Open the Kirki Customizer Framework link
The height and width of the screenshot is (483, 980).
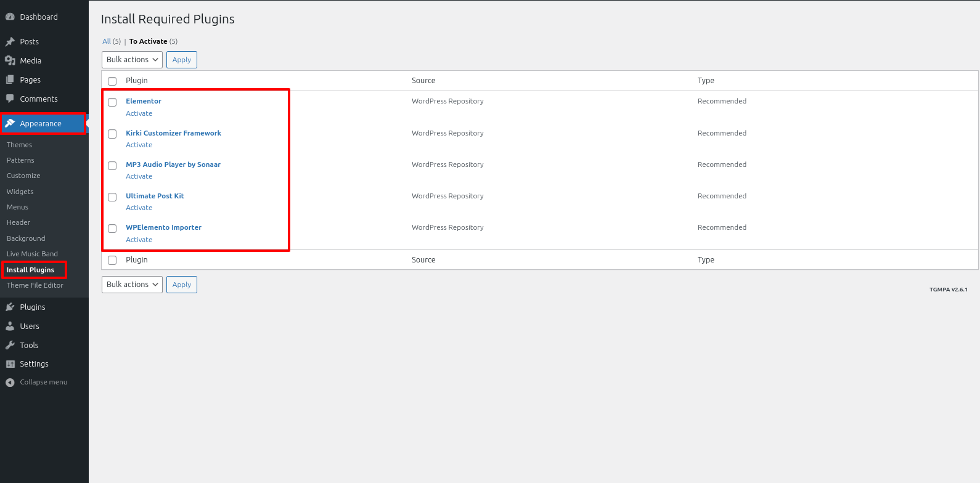pyautogui.click(x=173, y=133)
